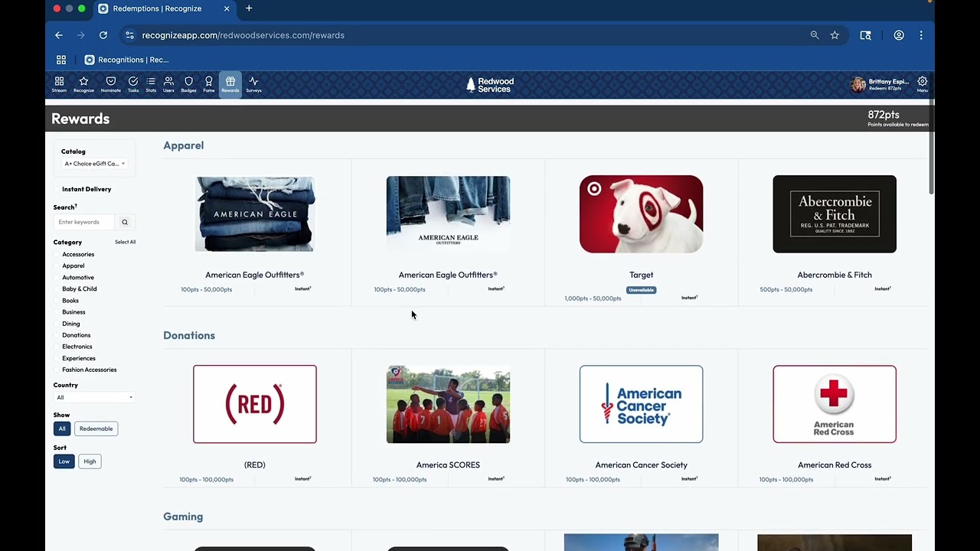Check the Books category

point(57,300)
